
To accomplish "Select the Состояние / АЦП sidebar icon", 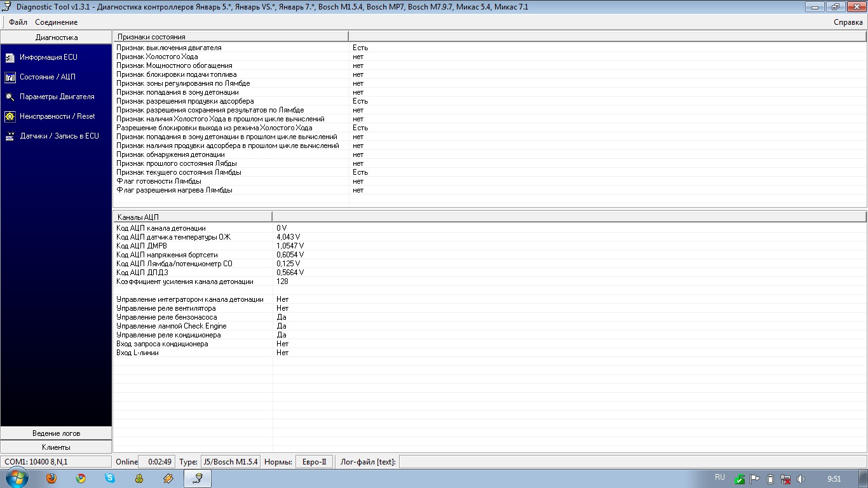I will (x=10, y=77).
